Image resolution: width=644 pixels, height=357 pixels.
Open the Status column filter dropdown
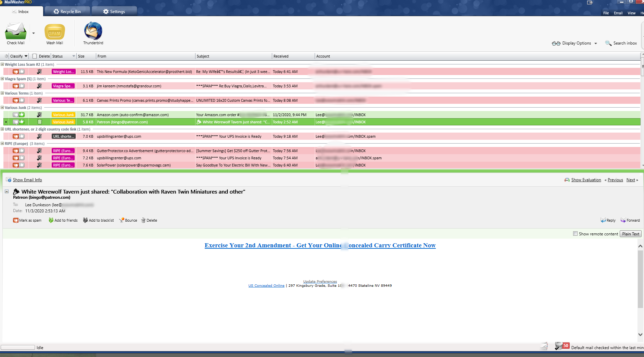[74, 56]
